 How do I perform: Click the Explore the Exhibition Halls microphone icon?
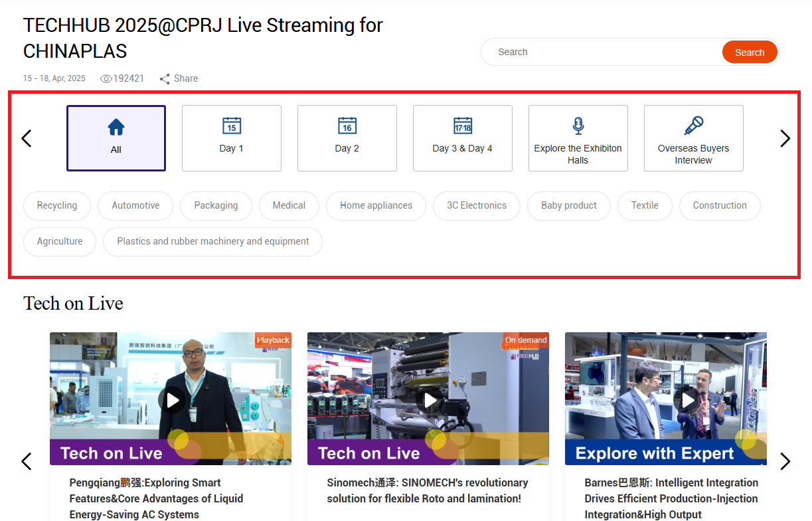pyautogui.click(x=578, y=126)
